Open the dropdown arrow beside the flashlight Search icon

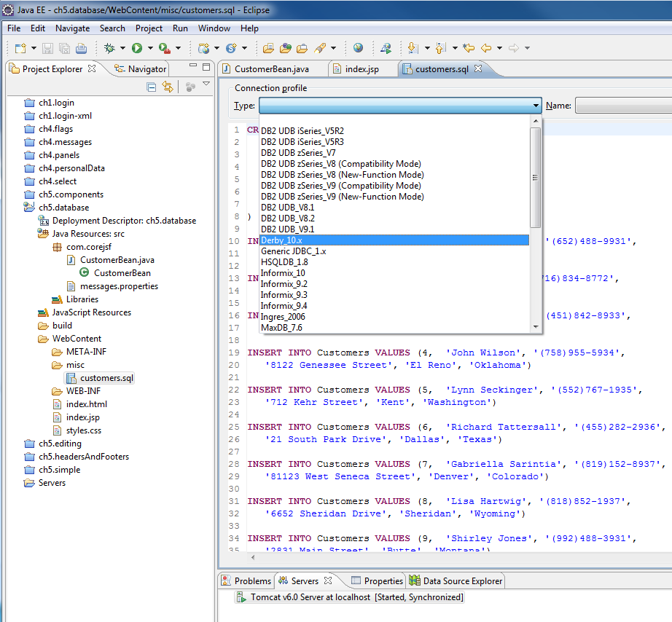(x=333, y=48)
